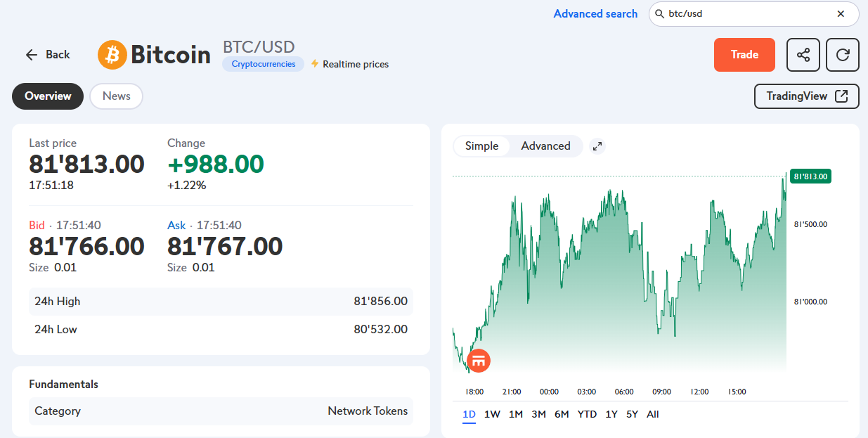Expand chart to fullscreen
868x438 pixels.
597,146
